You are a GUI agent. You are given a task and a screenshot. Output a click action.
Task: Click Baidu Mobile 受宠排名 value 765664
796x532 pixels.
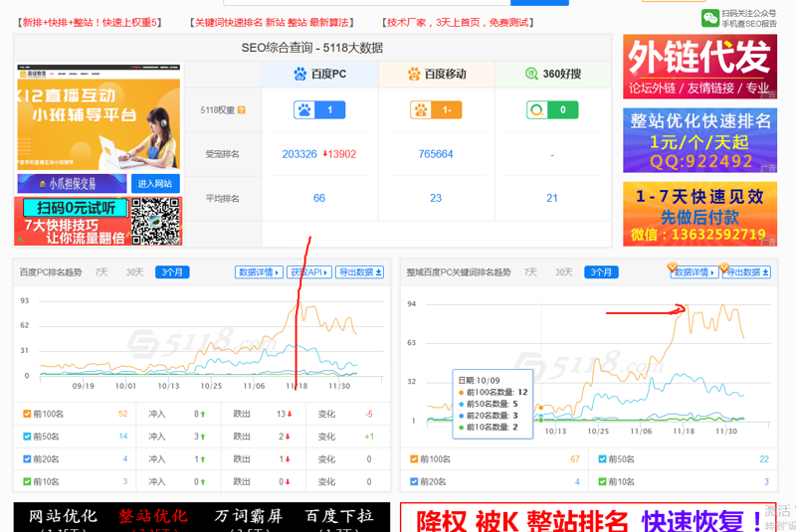[436, 154]
